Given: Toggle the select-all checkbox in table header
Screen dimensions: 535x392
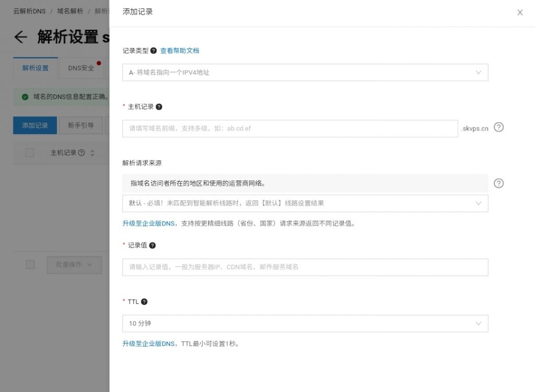Looking at the screenshot, I should 30,152.
